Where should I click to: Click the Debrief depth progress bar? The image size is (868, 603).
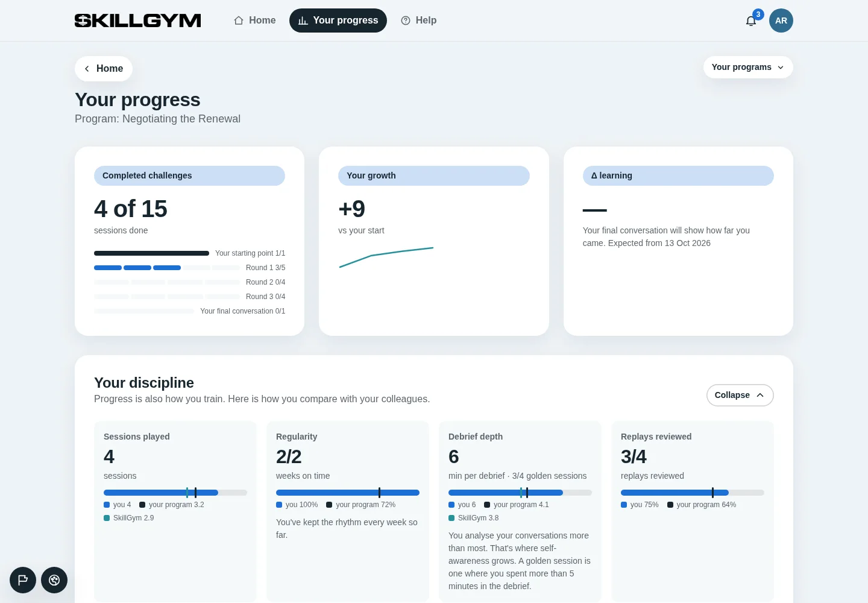click(x=520, y=493)
